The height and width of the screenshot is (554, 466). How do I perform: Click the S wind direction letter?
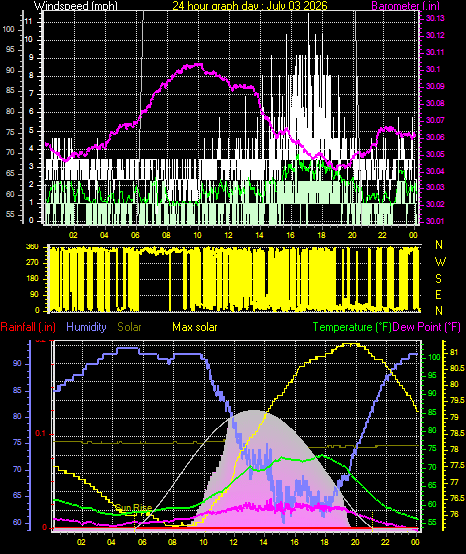[x=438, y=278]
